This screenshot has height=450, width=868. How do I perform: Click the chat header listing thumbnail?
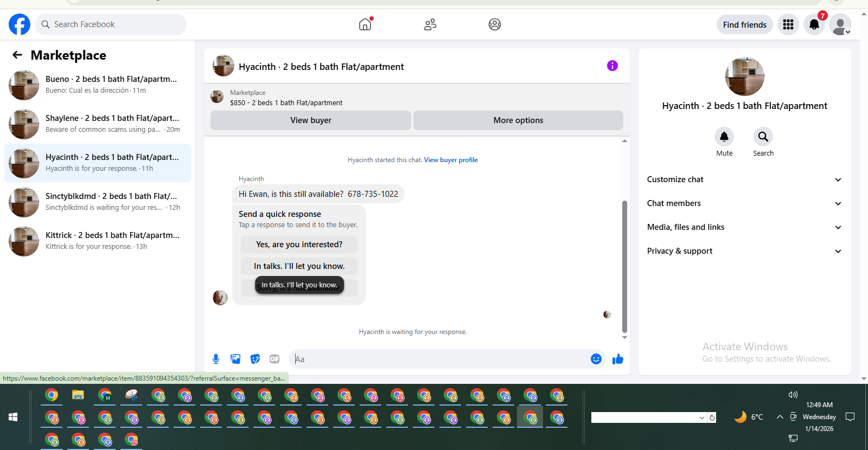[224, 66]
